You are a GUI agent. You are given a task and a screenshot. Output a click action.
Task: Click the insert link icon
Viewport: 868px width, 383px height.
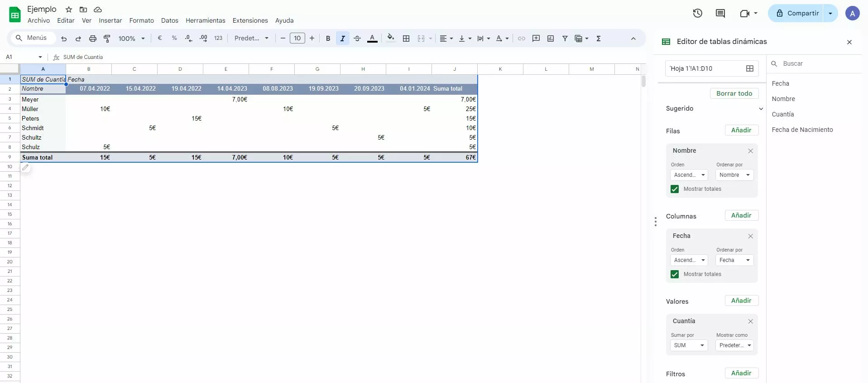(x=522, y=39)
